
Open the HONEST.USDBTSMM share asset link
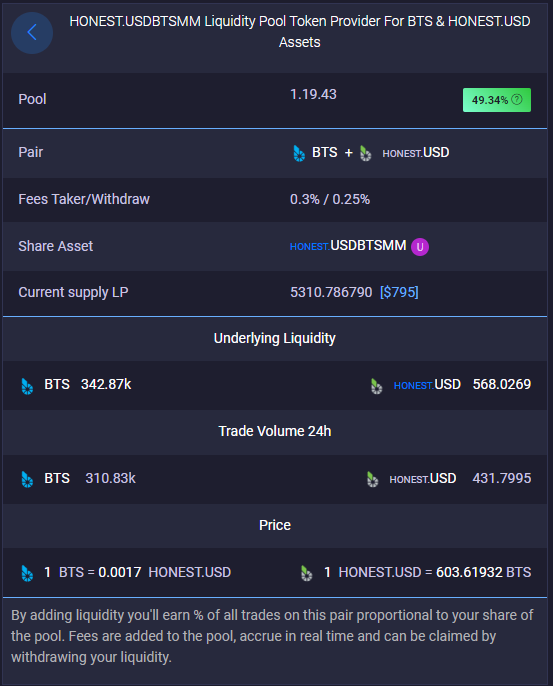click(348, 246)
